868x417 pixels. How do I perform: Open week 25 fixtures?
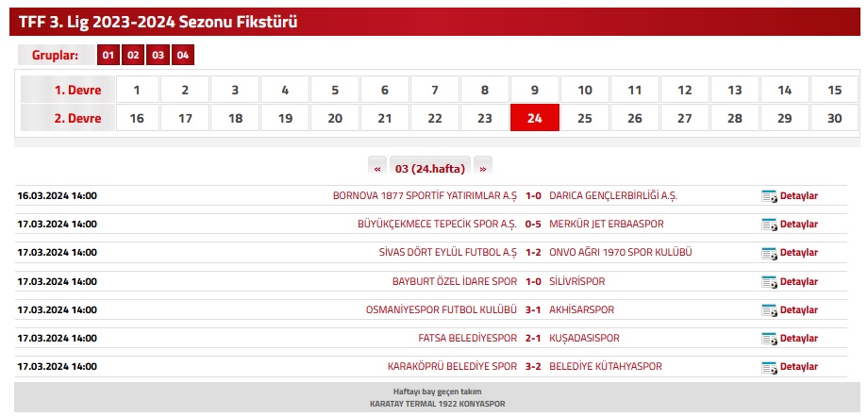pyautogui.click(x=585, y=118)
